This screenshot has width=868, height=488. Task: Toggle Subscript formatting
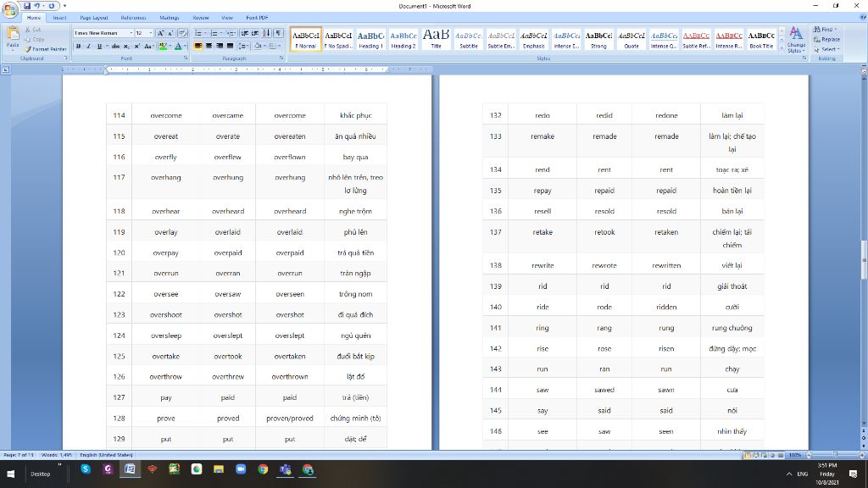coord(126,47)
